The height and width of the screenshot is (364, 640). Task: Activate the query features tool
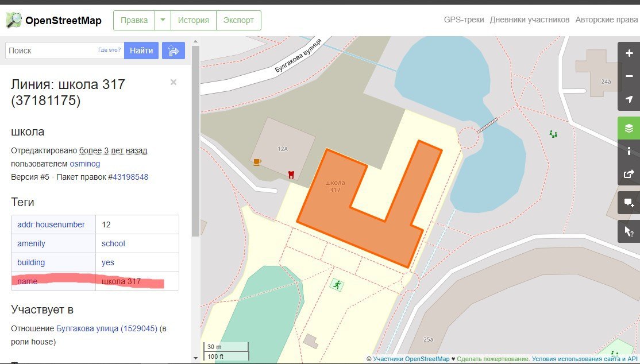(629, 232)
